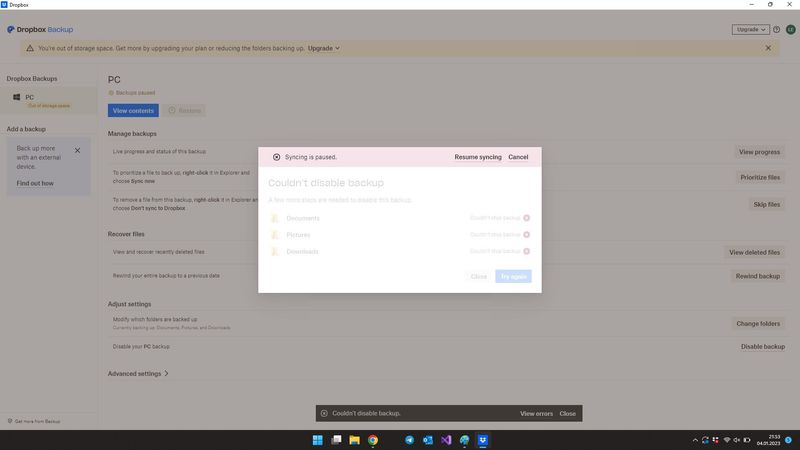Click the Downloads folder icon in dialog

(274, 252)
